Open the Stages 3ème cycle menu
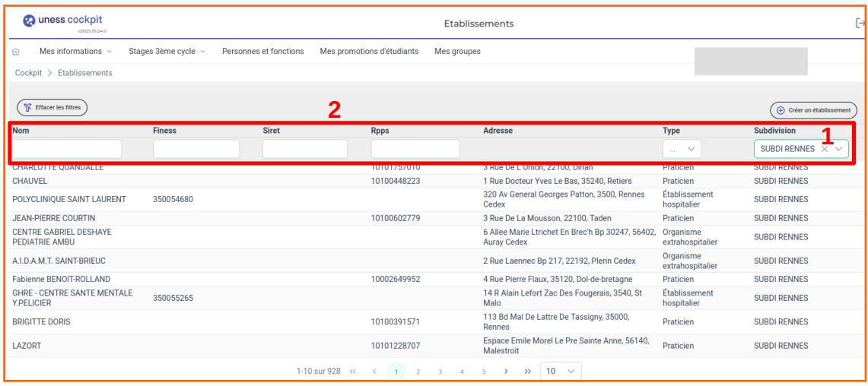 (x=167, y=52)
